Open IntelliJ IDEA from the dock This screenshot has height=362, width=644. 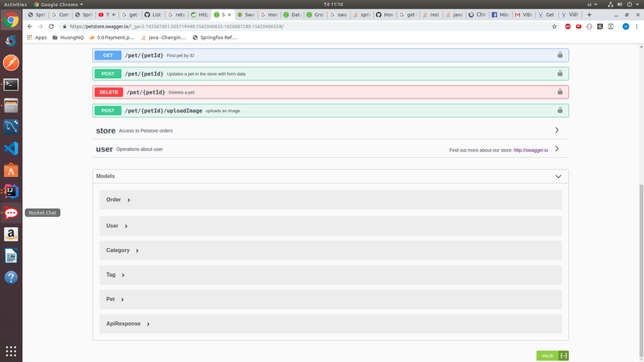coord(11,192)
